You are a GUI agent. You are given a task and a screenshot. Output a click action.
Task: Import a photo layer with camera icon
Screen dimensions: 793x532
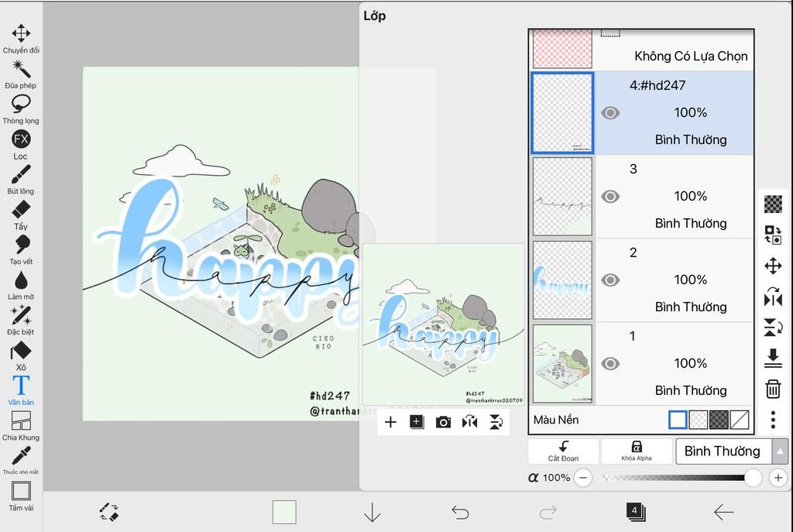point(443,422)
